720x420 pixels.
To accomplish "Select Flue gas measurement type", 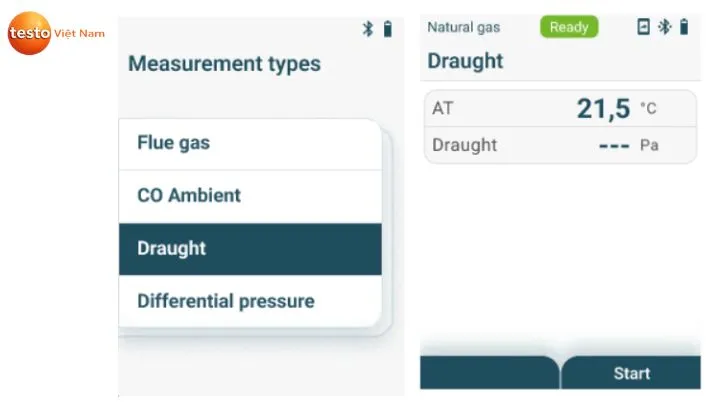I will tap(250, 143).
